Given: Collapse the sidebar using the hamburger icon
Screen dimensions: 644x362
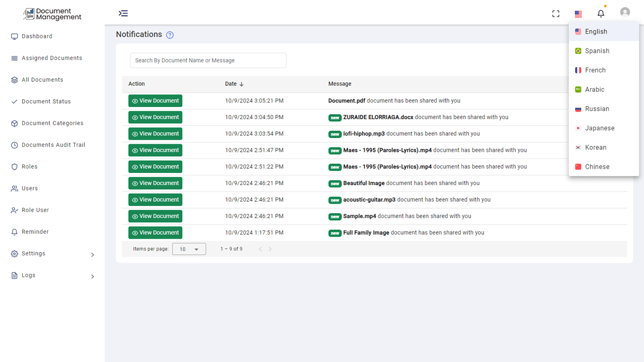Looking at the screenshot, I should [123, 13].
